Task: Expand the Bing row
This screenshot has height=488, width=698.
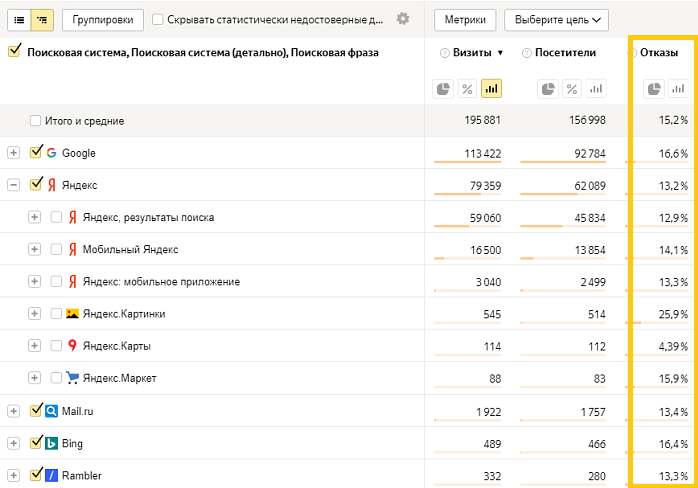Action: pyautogui.click(x=14, y=443)
